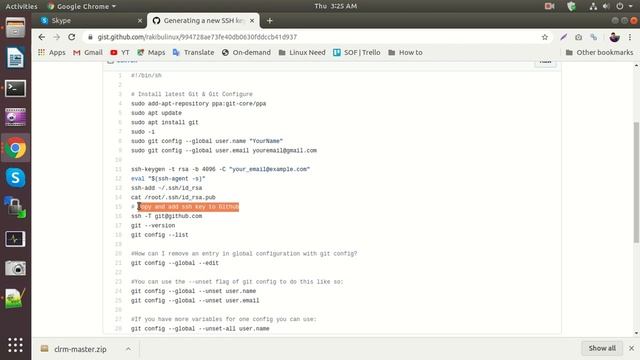
Task: Click the page vertical scrollbar
Action: click(x=636, y=183)
